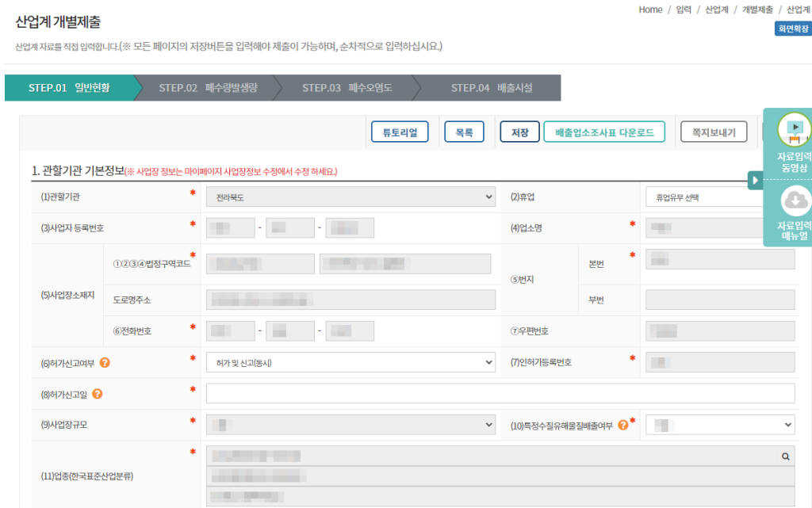Show help for 허가신고여부
Screen dimensions: 812x508
(105, 363)
